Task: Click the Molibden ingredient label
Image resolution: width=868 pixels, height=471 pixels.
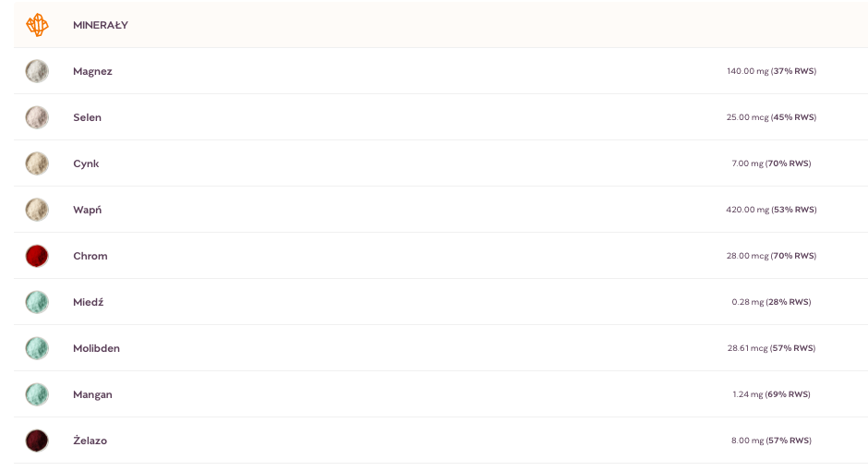Action: (96, 348)
